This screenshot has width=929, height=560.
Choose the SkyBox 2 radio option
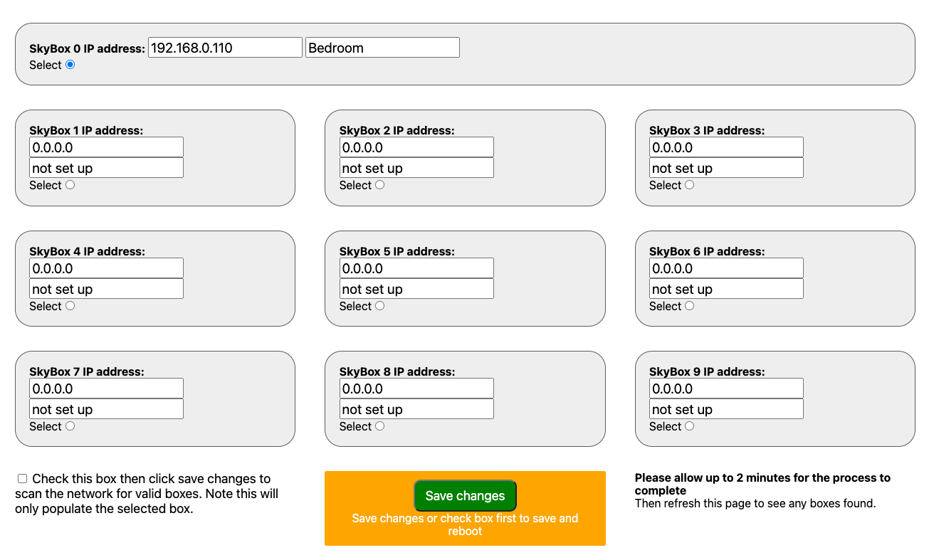(x=379, y=185)
